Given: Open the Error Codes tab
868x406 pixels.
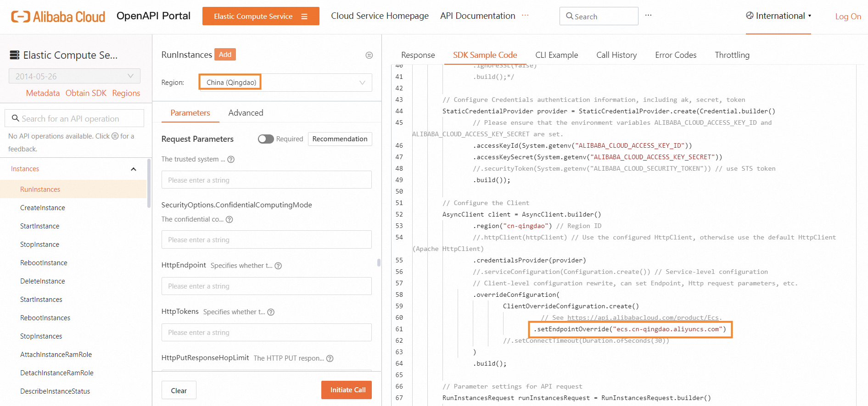Looking at the screenshot, I should 676,55.
